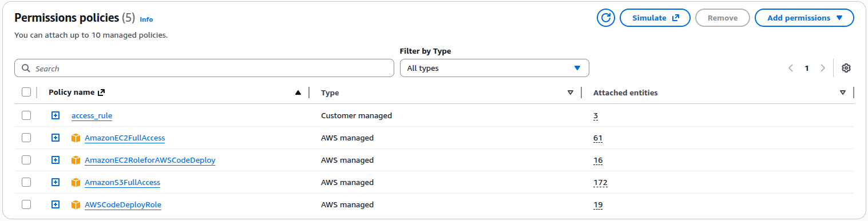The image size is (868, 221).
Task: Click the external link icon next to Policy name
Action: coord(101,93)
